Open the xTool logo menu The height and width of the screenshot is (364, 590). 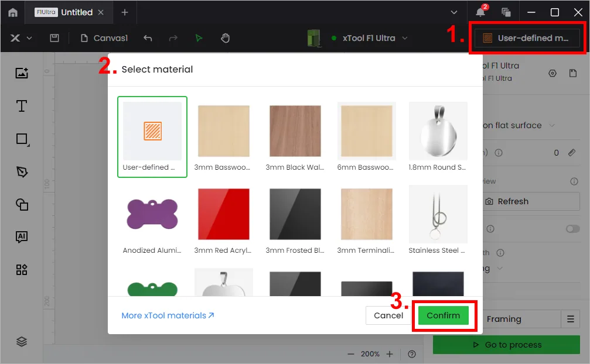[21, 38]
